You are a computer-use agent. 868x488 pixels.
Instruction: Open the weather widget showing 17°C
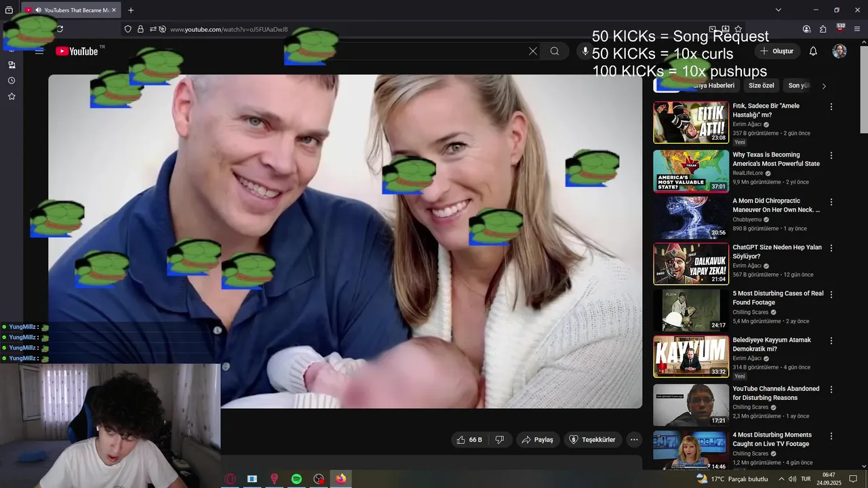coord(732,479)
